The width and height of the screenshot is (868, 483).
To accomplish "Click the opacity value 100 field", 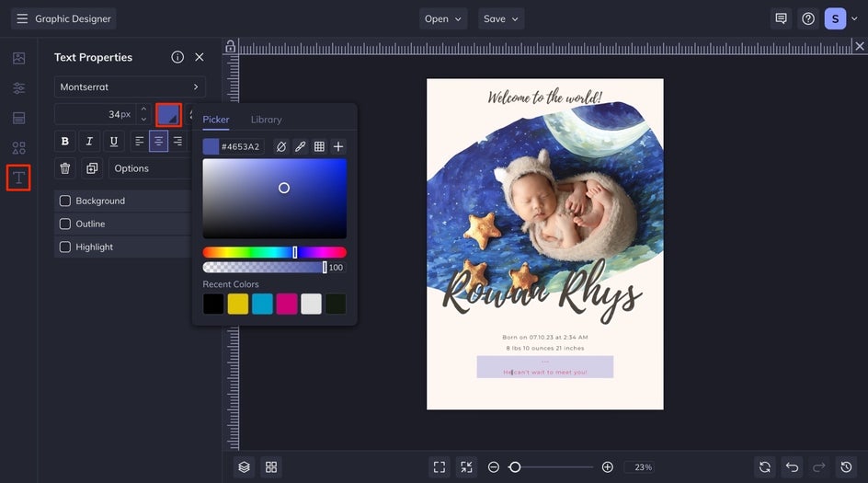I will 336,268.
